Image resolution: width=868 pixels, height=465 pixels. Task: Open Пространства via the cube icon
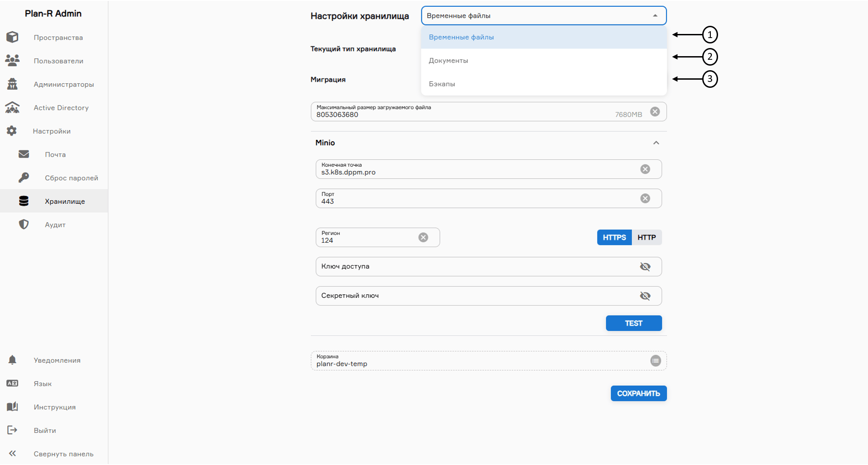[x=12, y=37]
